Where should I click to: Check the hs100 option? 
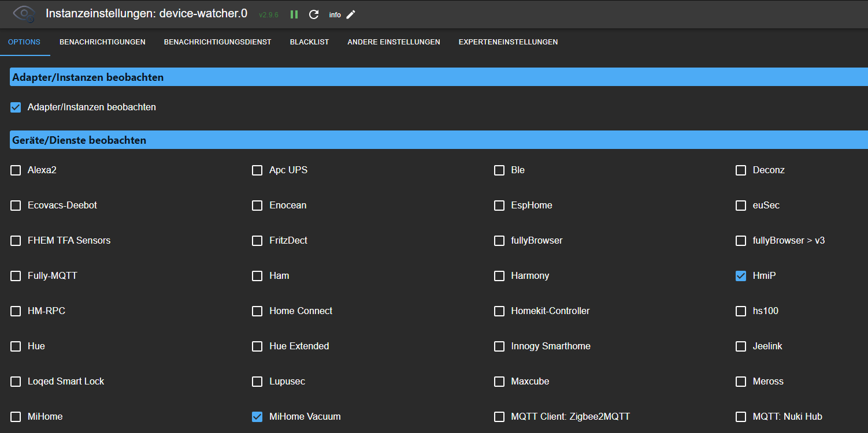pyautogui.click(x=741, y=311)
